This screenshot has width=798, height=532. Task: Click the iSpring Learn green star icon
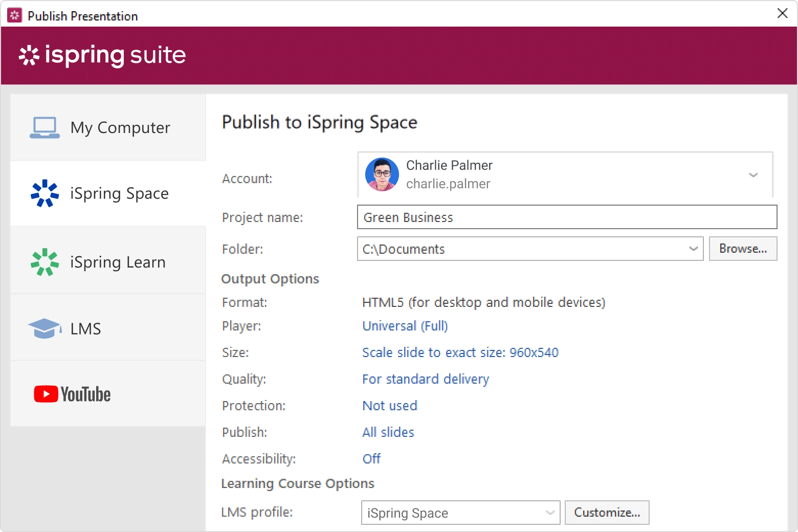45,262
